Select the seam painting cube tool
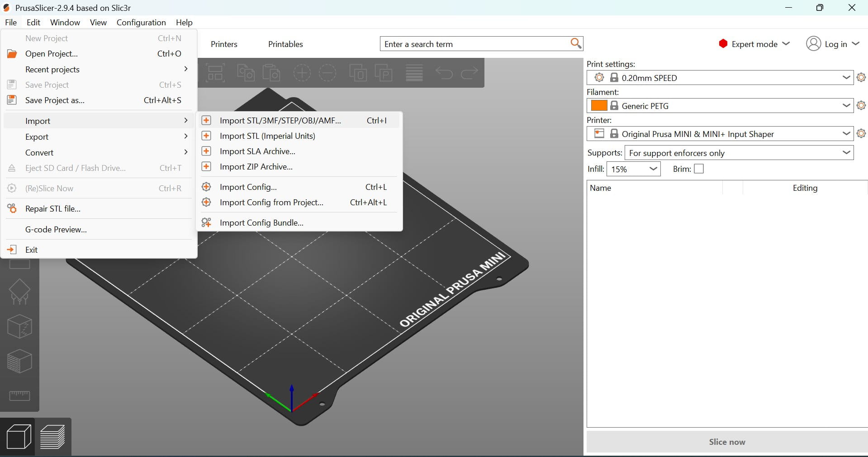 tap(19, 326)
